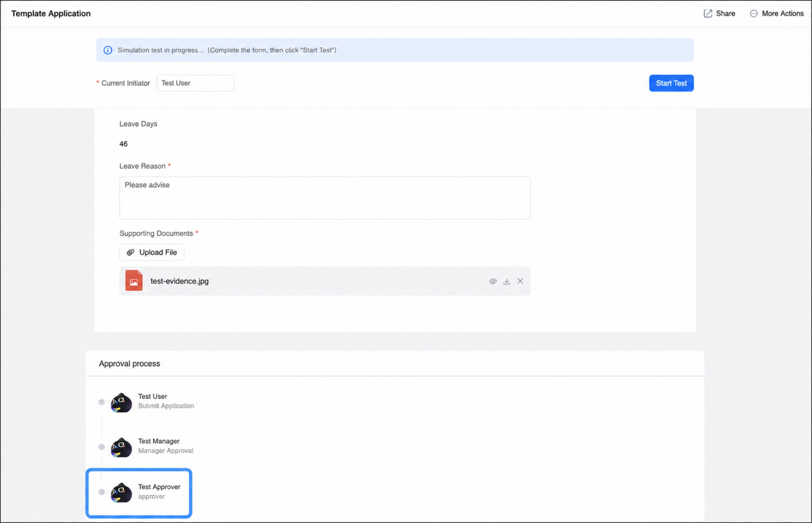The width and height of the screenshot is (812, 523).
Task: Download the test-evidence.jpg attachment
Action: click(506, 281)
